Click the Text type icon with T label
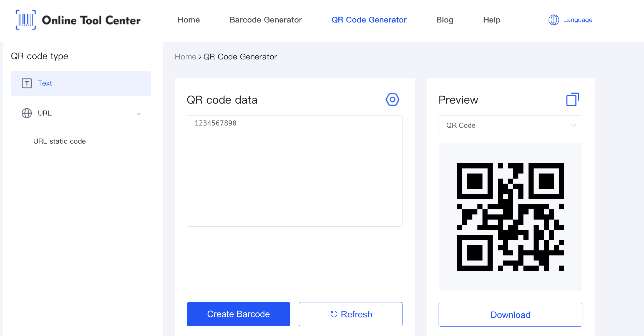The image size is (644, 336). [x=26, y=83]
